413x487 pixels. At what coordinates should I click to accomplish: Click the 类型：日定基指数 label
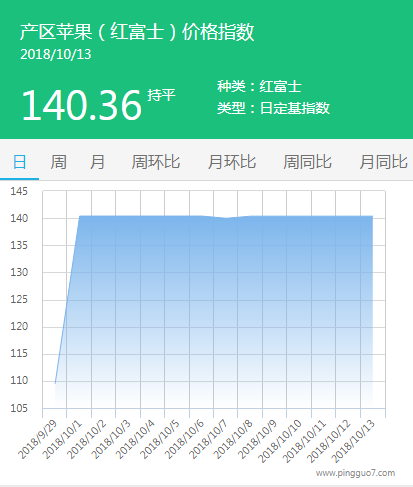coord(273,108)
